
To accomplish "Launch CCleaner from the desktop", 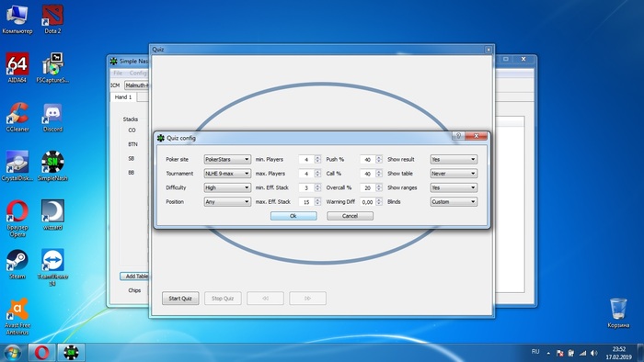I will pyautogui.click(x=17, y=118).
